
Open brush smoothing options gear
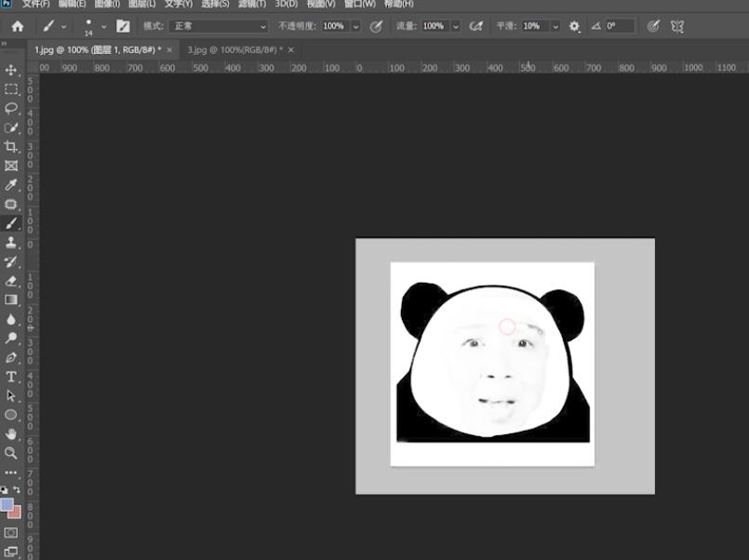point(574,26)
